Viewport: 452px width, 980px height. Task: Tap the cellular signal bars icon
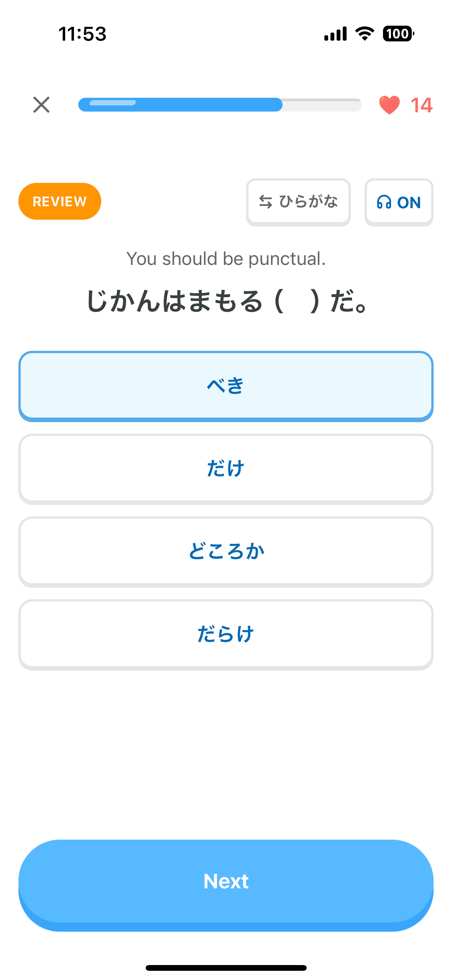[335, 34]
